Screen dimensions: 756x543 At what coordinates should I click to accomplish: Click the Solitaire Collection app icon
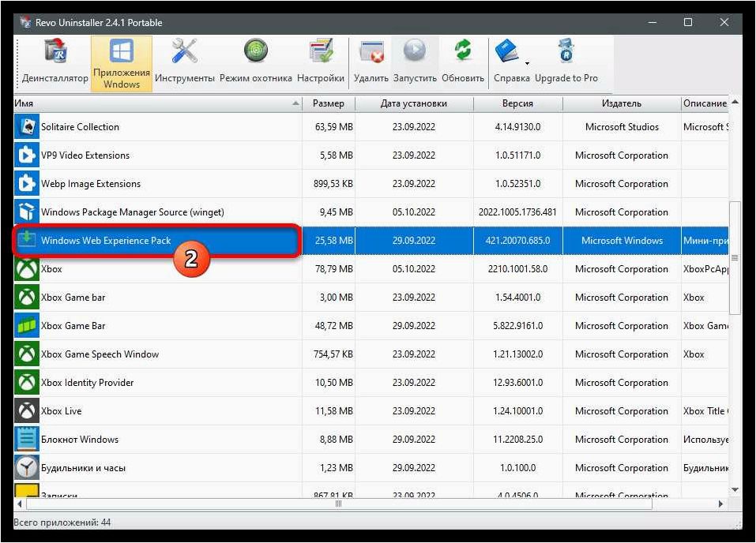coord(27,127)
